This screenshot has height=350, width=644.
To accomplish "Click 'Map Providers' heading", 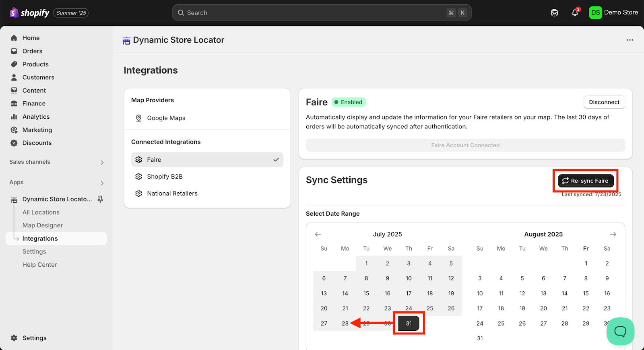I will point(153,100).
